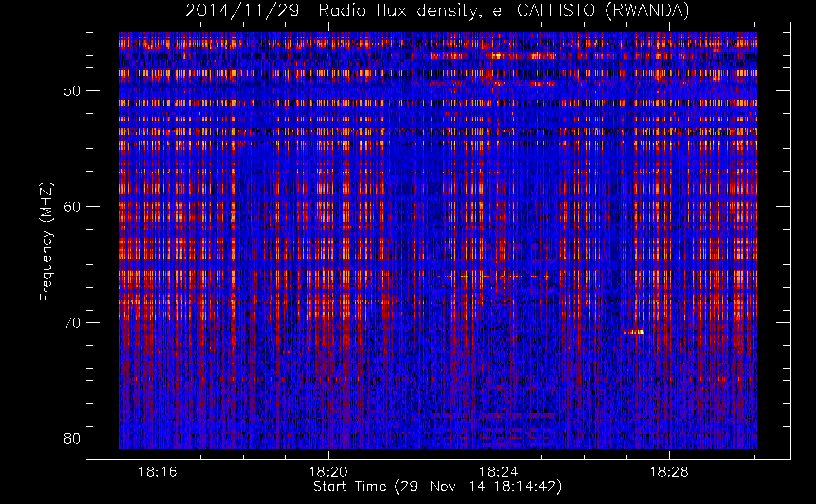Click the 18:20 time tick label
Screen dimensions: 816x504
coord(328,472)
